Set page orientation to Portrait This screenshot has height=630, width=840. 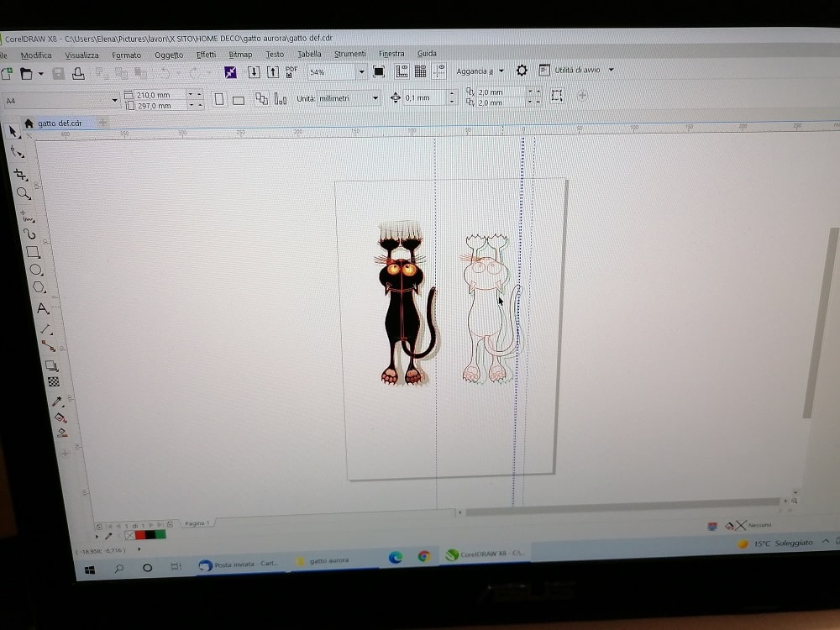pos(219,100)
